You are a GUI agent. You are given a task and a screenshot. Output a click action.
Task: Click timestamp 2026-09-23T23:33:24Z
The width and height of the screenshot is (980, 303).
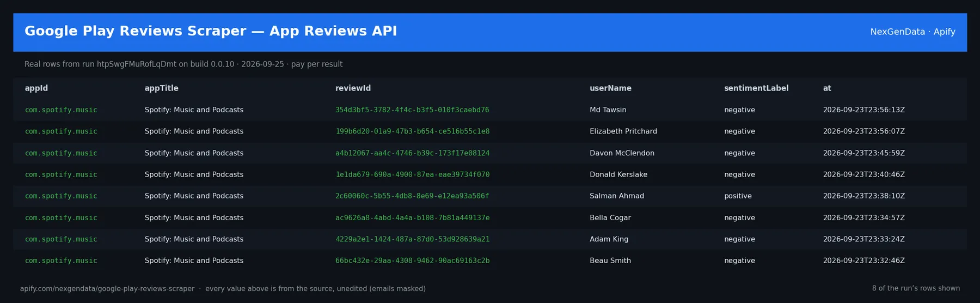864,239
